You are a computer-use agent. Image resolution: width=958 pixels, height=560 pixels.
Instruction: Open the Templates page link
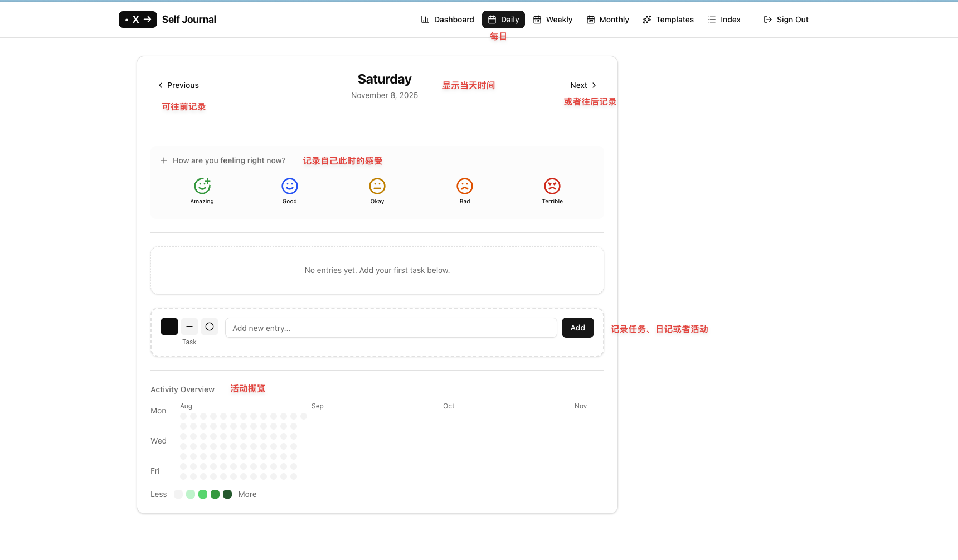668,20
